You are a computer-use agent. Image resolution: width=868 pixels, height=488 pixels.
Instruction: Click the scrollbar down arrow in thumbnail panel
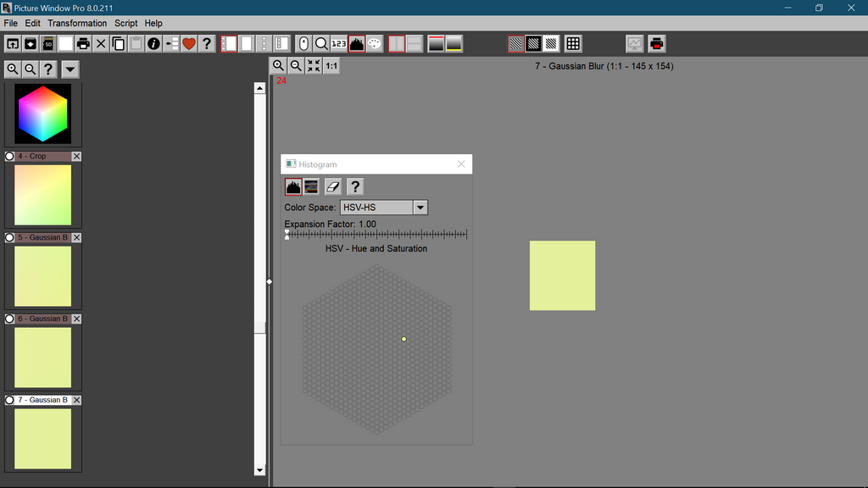point(260,470)
